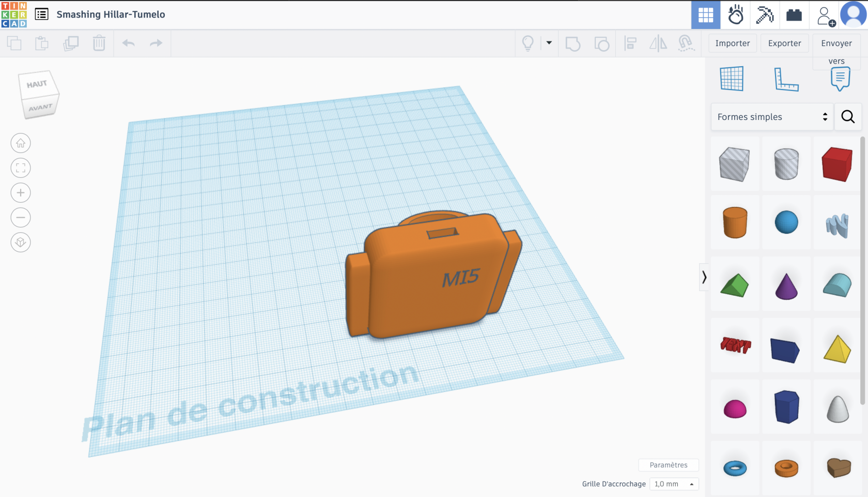Pick the striped hole box shape

coord(734,164)
